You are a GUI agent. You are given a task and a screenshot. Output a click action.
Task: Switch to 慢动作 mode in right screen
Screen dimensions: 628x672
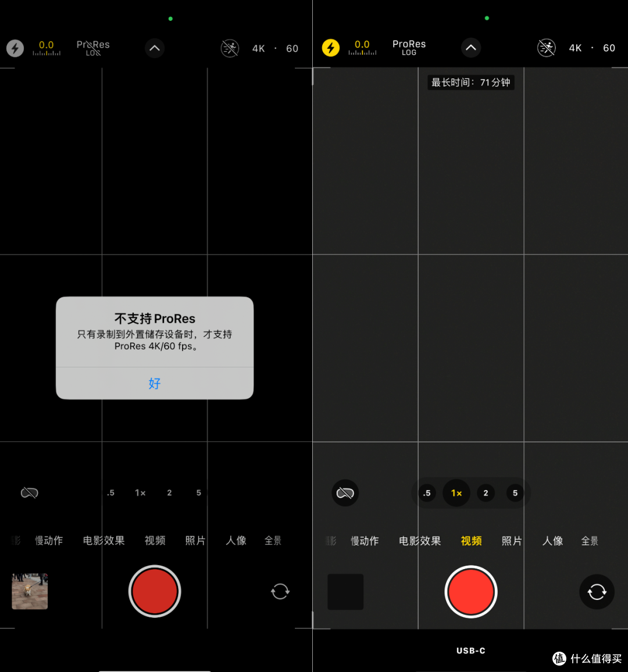pyautogui.click(x=365, y=541)
